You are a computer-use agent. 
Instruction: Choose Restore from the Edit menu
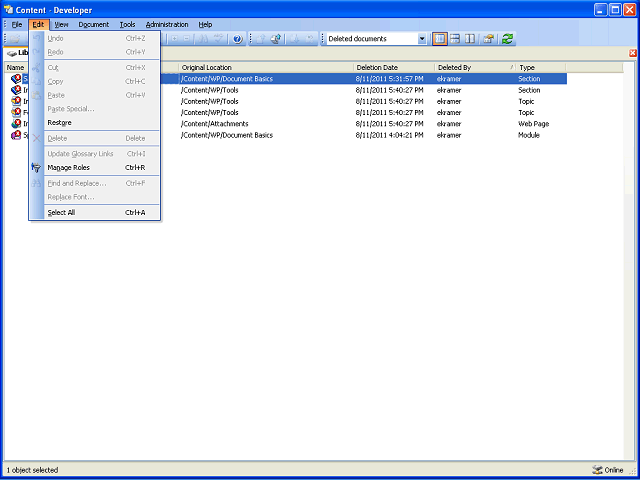point(95,122)
